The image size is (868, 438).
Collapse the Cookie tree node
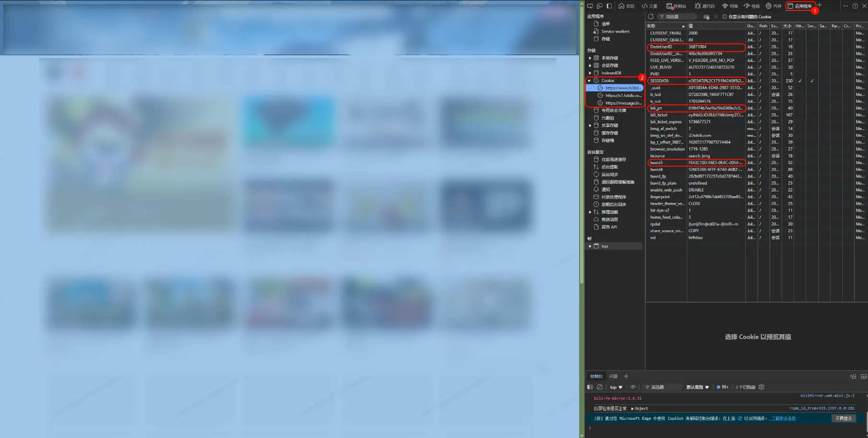tap(590, 81)
